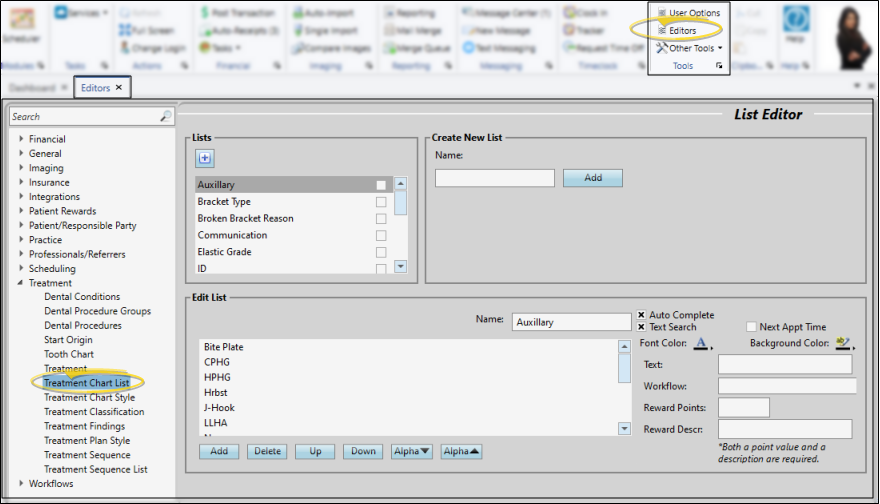880x504 pixels.
Task: Collapse the Treatment tree node
Action: pyautogui.click(x=21, y=283)
